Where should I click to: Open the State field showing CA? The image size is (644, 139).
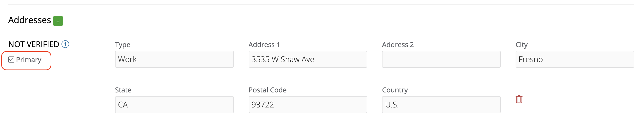(174, 105)
